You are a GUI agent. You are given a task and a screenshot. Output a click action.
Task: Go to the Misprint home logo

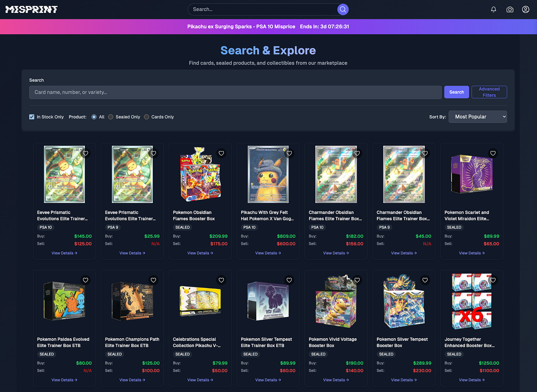click(x=31, y=10)
